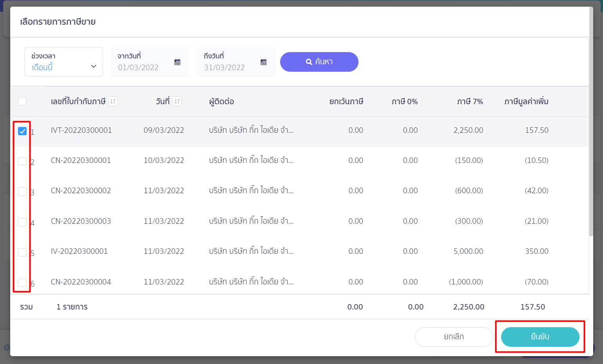Click contact name in CN-20220300002 row
This screenshot has height=364, width=603.
pyautogui.click(x=251, y=191)
